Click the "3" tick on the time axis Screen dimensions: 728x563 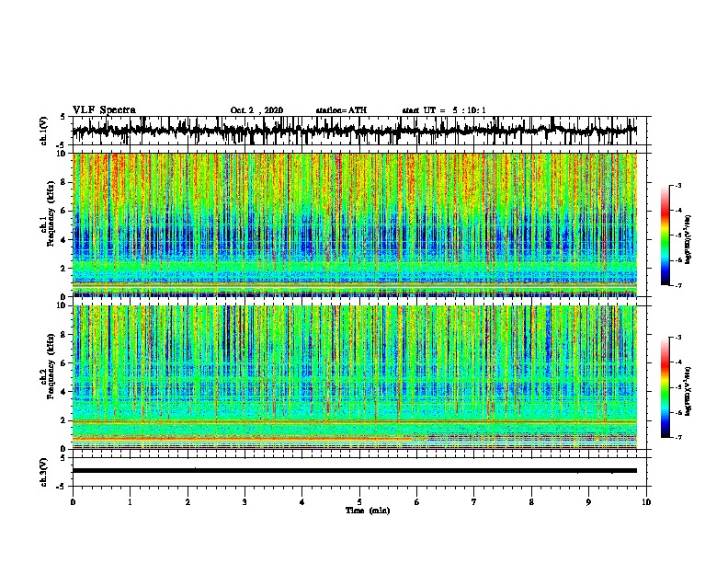245,502
